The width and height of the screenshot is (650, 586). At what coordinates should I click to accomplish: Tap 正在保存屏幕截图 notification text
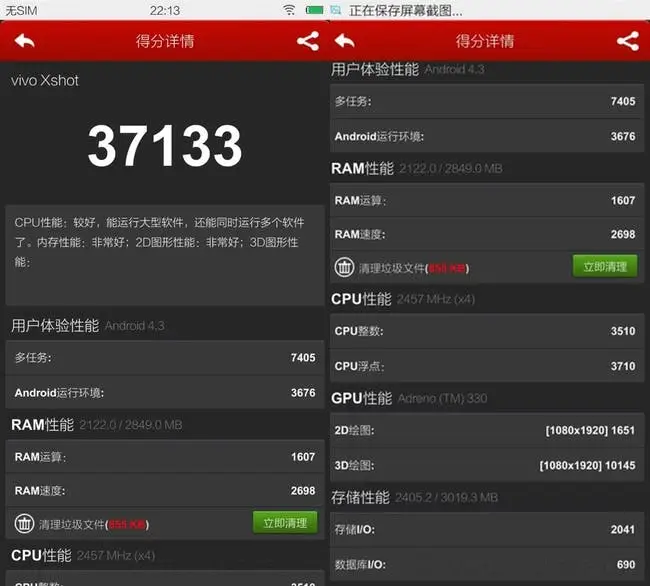[406, 10]
